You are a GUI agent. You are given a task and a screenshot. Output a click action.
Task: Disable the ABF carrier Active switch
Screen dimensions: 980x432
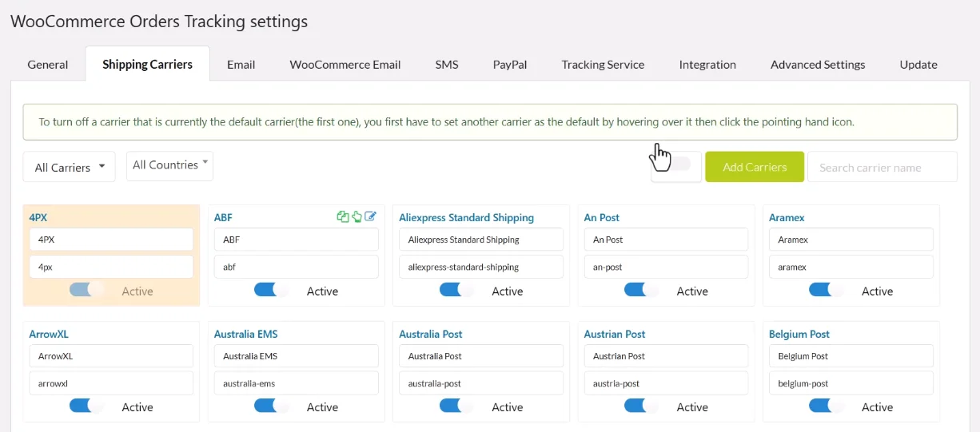(x=271, y=291)
